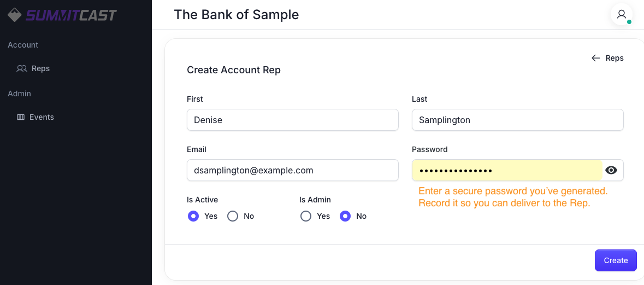Click the Events grid icon in sidebar
Screen dimensions: 644x285
pos(21,117)
